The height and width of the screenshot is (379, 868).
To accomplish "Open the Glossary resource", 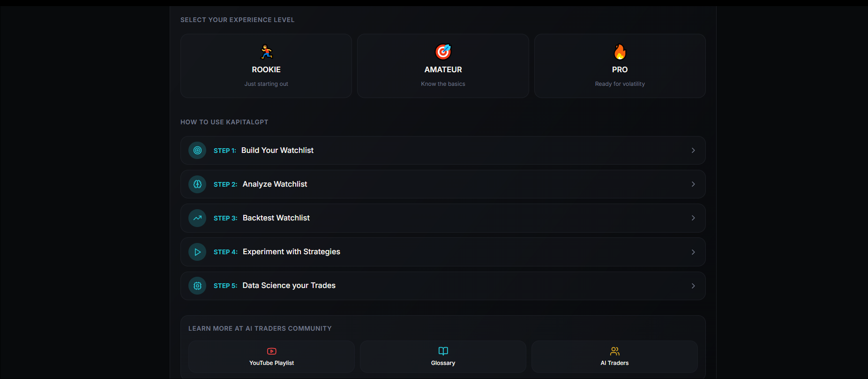I will pyautogui.click(x=443, y=357).
